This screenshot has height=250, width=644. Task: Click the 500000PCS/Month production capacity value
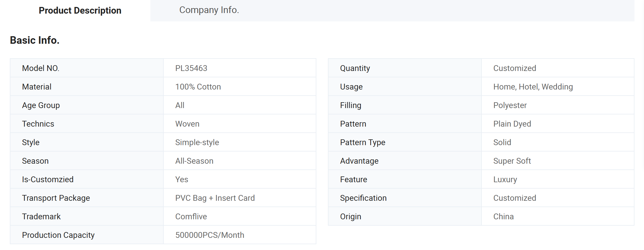pos(210,235)
